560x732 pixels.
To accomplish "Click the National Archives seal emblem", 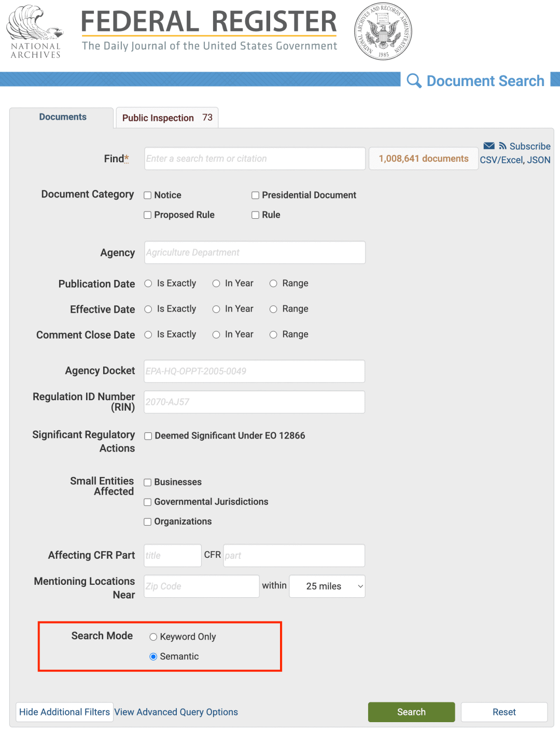I will pyautogui.click(x=383, y=32).
